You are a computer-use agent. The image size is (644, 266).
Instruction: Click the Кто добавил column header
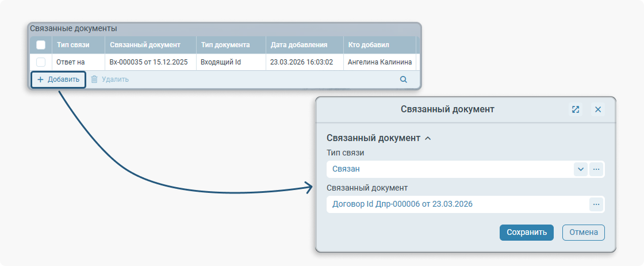pos(369,45)
